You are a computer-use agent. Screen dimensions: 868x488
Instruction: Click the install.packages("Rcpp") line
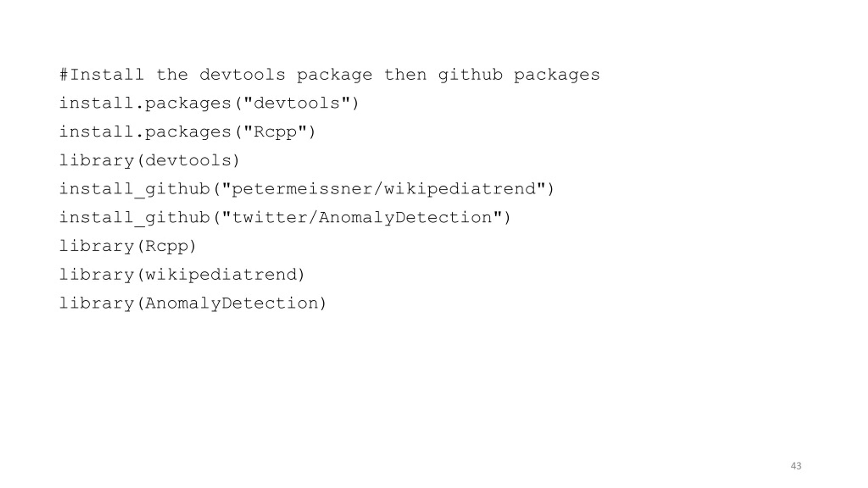(x=187, y=132)
